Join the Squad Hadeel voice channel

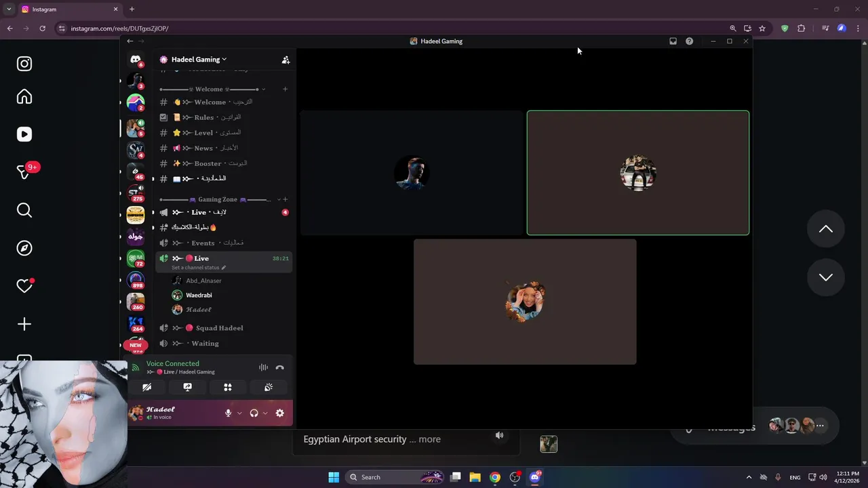(x=224, y=328)
